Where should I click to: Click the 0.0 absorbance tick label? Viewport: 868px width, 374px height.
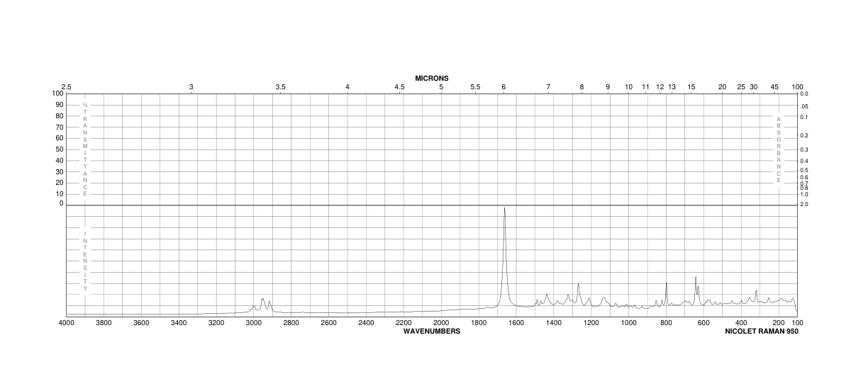pyautogui.click(x=803, y=93)
